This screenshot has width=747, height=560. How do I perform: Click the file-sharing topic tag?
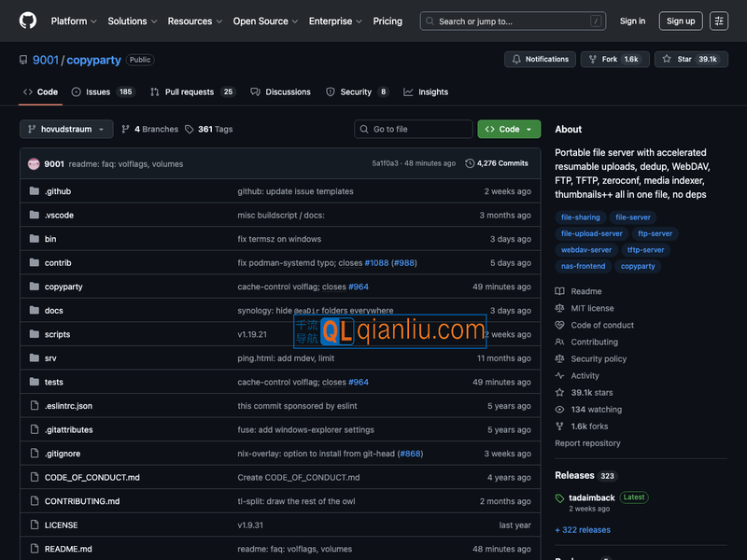(581, 217)
